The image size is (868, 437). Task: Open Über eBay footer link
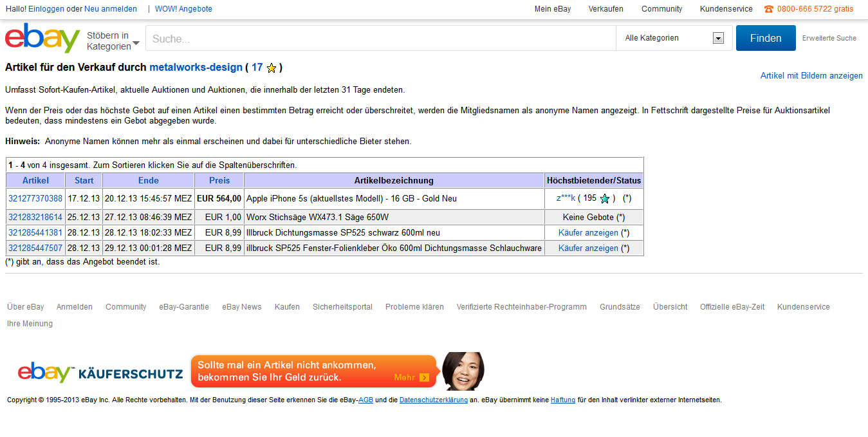point(26,307)
